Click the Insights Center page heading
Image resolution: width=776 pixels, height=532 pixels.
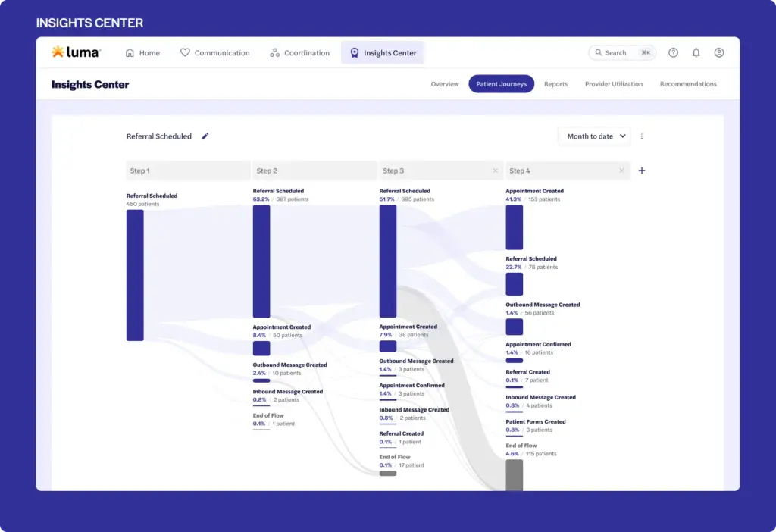click(x=90, y=85)
